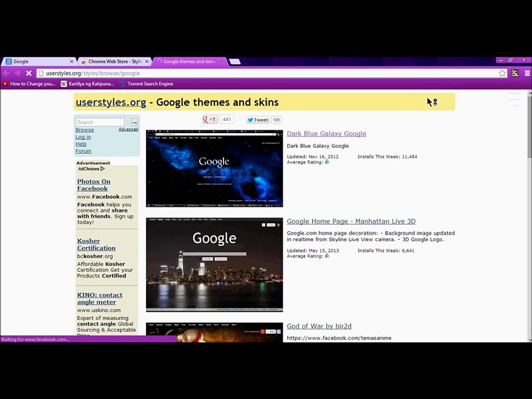Click the Google +1 button

click(209, 119)
